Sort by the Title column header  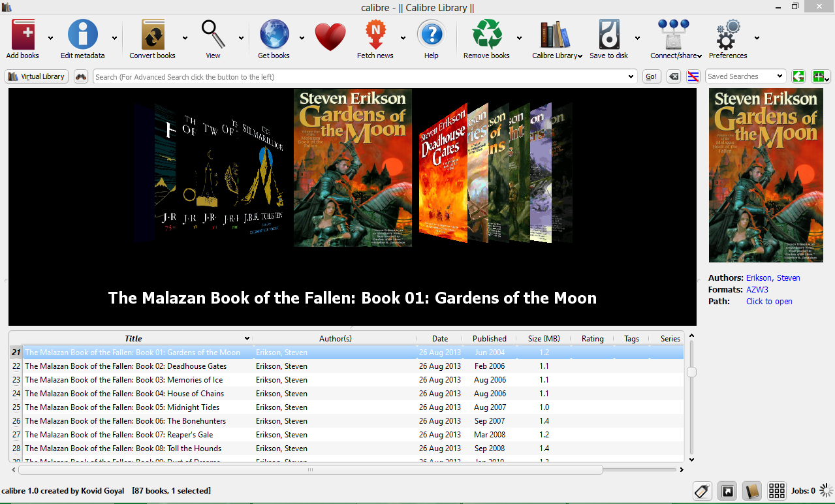(x=133, y=338)
